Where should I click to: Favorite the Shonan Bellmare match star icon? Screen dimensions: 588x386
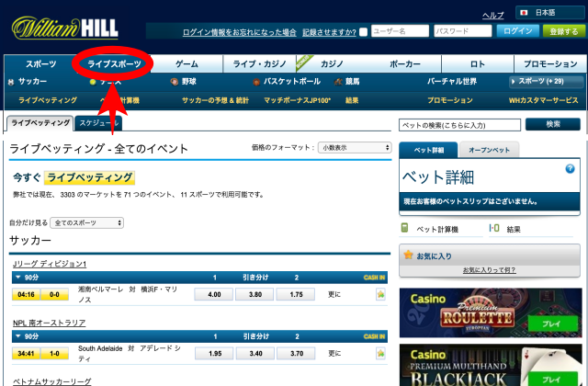point(380,294)
